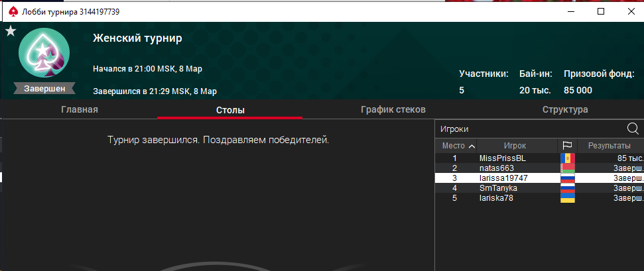Click the Ukraine flag next to lariska78
The width and height of the screenshot is (644, 271).
coord(568,198)
